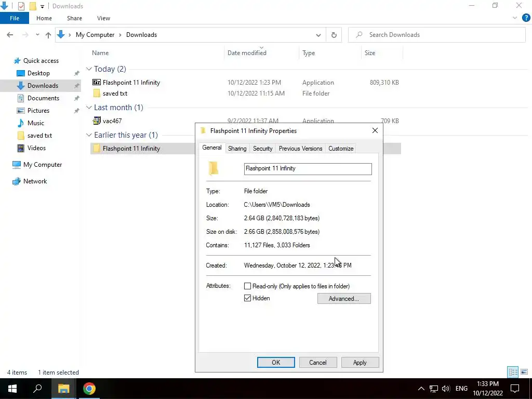532x399 pixels.
Task: Collapse the Today group
Action: pos(89,69)
